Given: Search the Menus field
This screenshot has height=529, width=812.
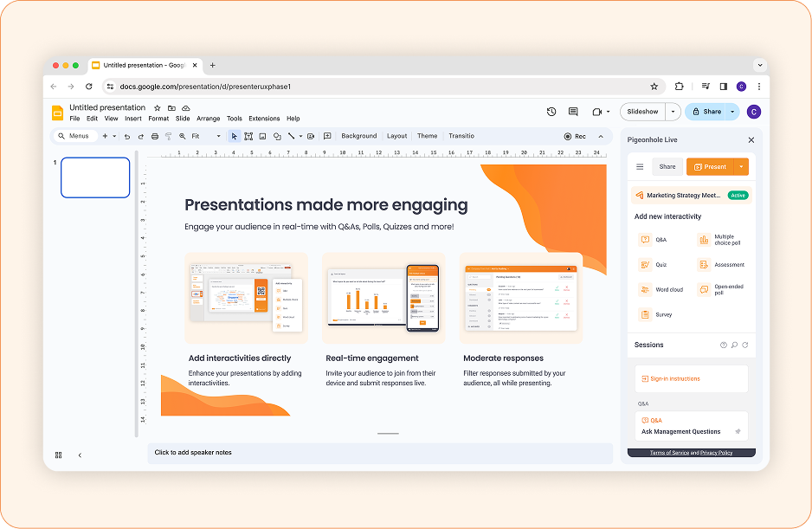Looking at the screenshot, I should (x=76, y=136).
